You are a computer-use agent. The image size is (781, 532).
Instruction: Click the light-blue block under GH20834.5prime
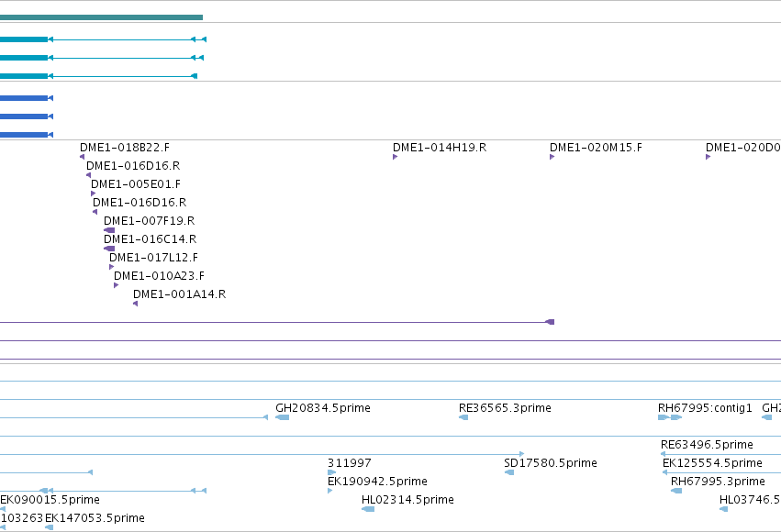pos(282,417)
